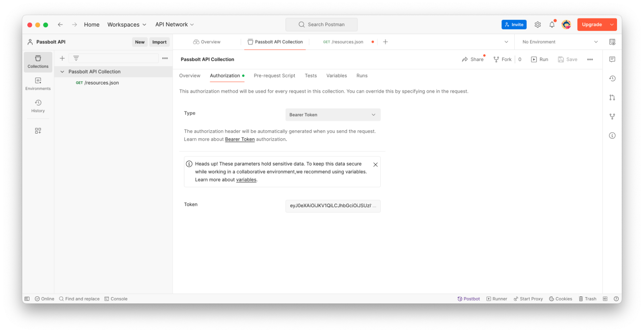Open the environment quick look icon
644x333 pixels.
[612, 42]
